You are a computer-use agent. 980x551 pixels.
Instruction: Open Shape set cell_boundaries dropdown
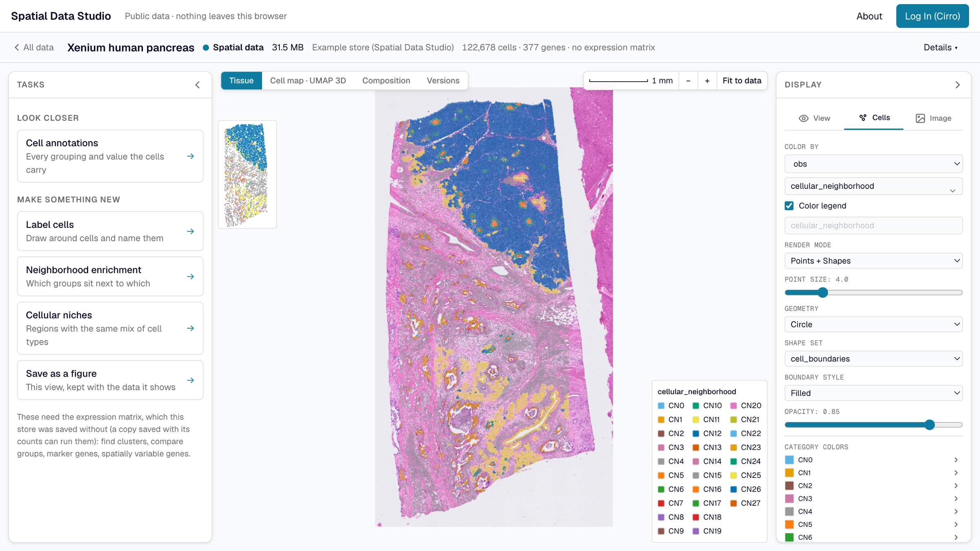click(x=873, y=359)
